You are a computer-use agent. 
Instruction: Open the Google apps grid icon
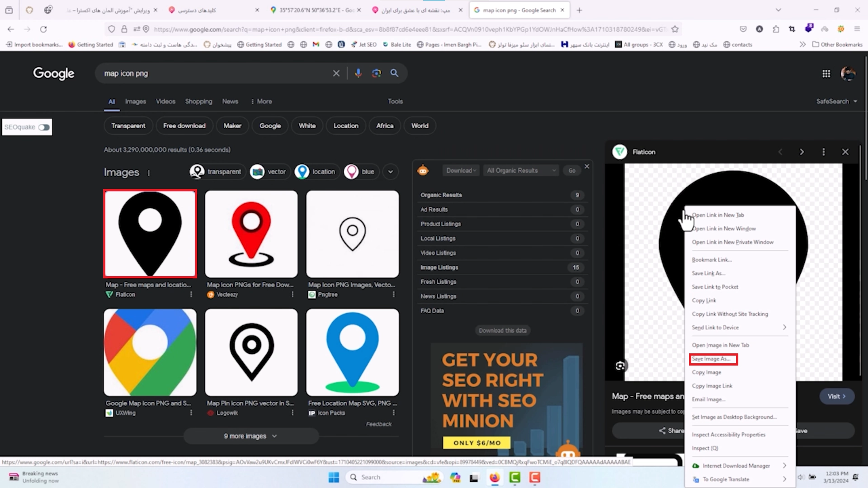coord(826,74)
